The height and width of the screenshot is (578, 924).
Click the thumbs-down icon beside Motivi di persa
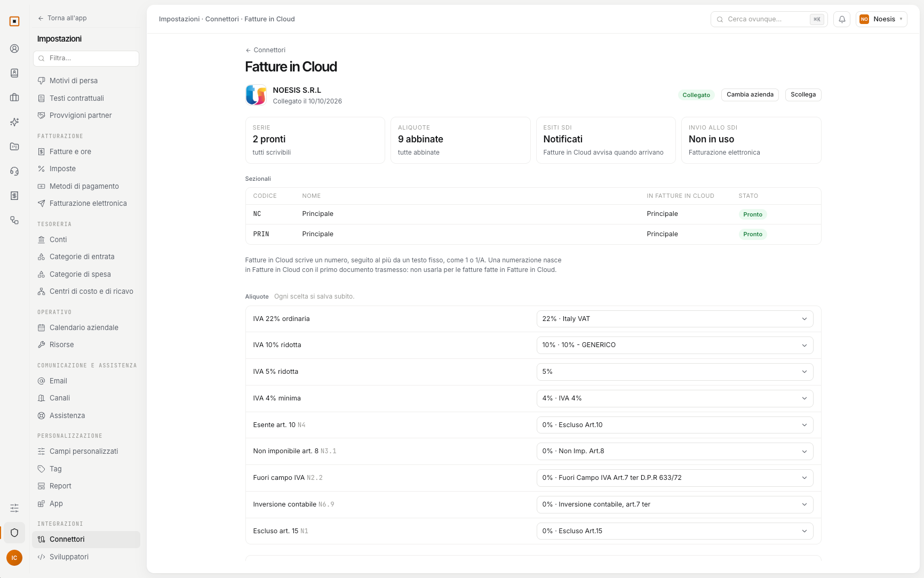click(42, 81)
